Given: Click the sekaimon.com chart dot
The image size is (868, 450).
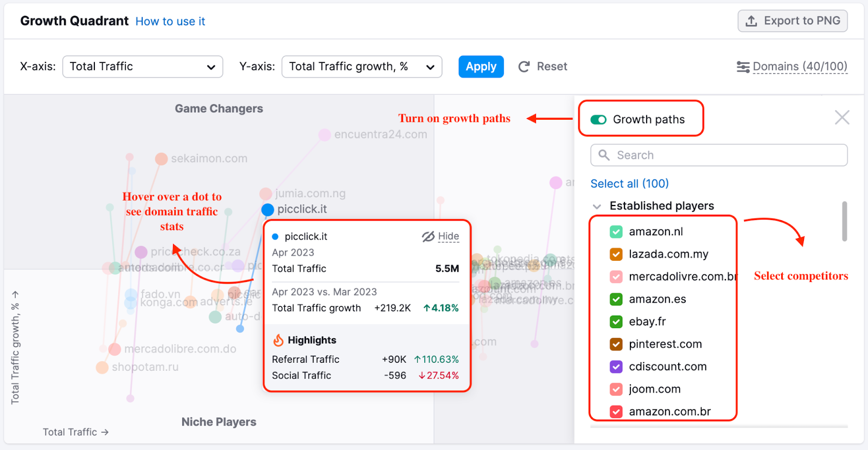Looking at the screenshot, I should (x=161, y=159).
